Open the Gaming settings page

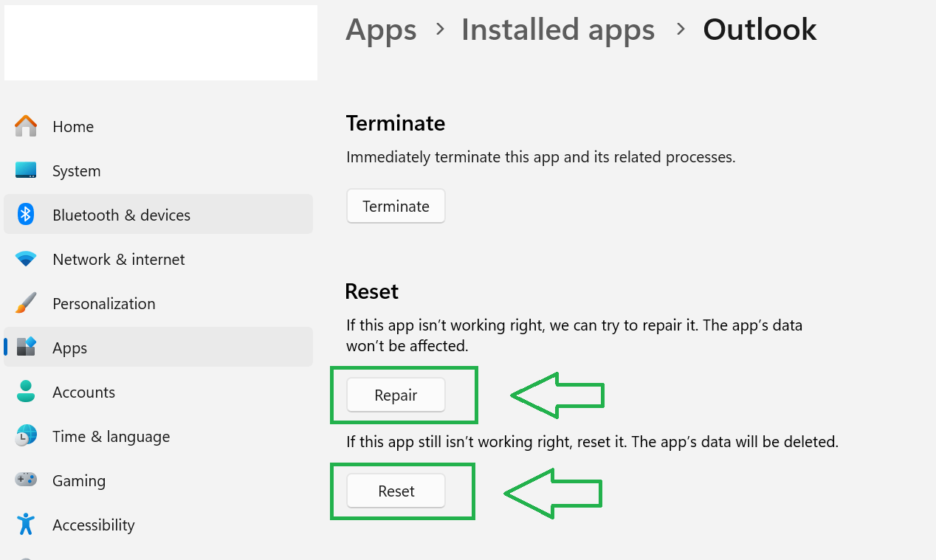[x=158, y=480]
